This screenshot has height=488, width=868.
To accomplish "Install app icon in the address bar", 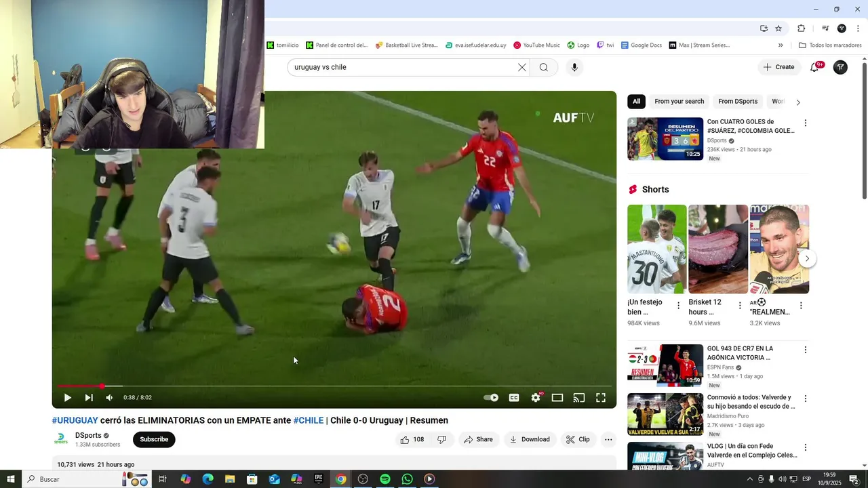I will 764,28.
